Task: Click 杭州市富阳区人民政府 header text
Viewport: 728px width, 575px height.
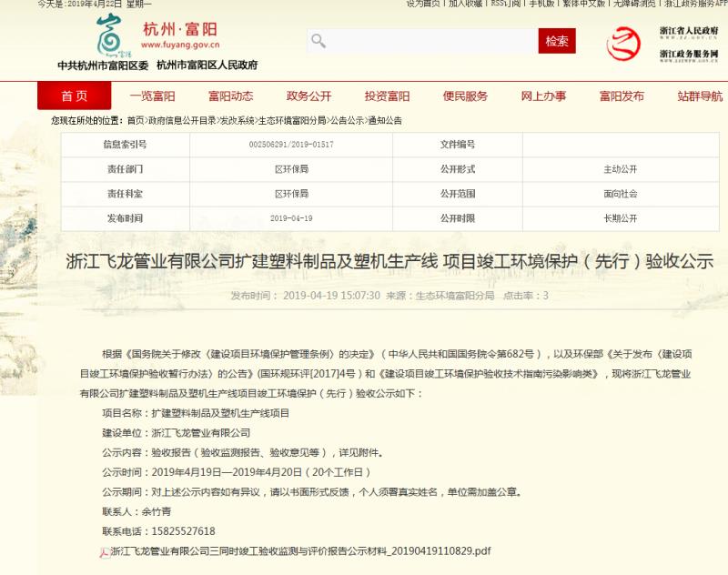Action: point(207,66)
